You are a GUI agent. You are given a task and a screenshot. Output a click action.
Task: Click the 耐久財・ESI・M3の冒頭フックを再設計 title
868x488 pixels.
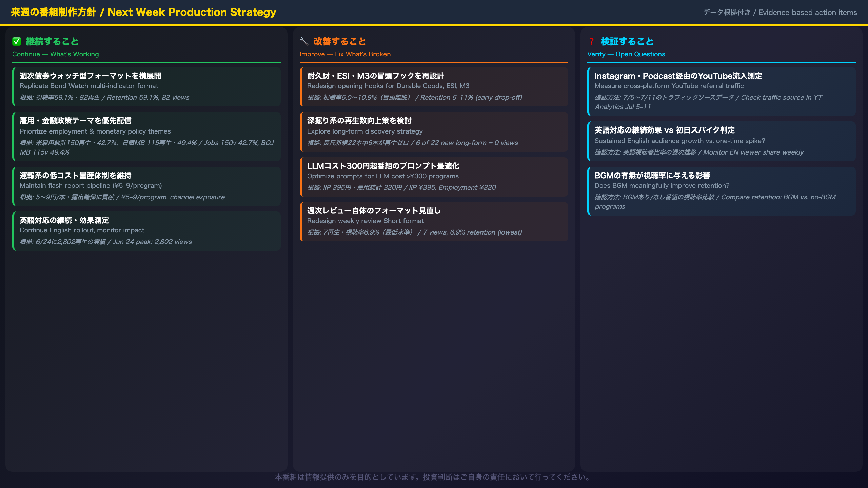tap(376, 76)
